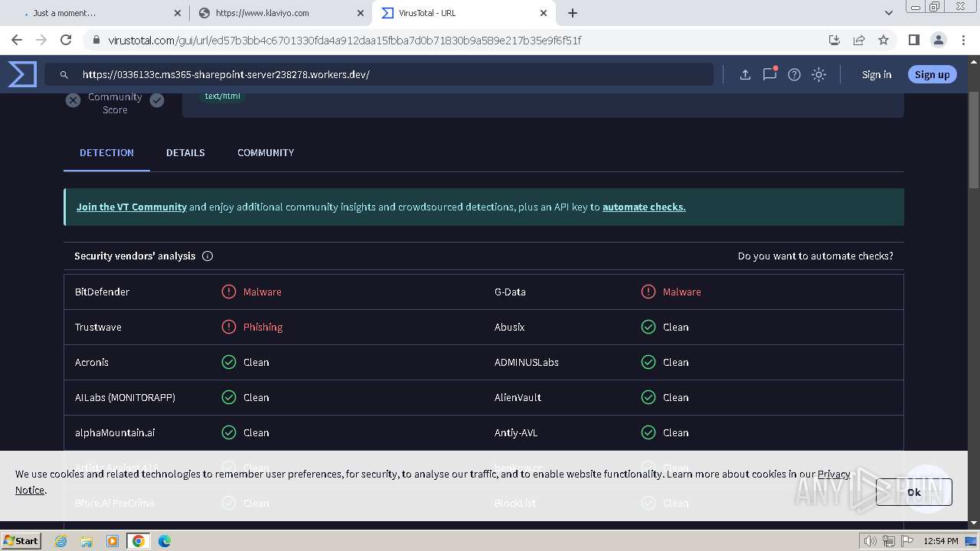
Task: Click the alphaMountain.ai clean checkmark icon
Action: tap(229, 432)
